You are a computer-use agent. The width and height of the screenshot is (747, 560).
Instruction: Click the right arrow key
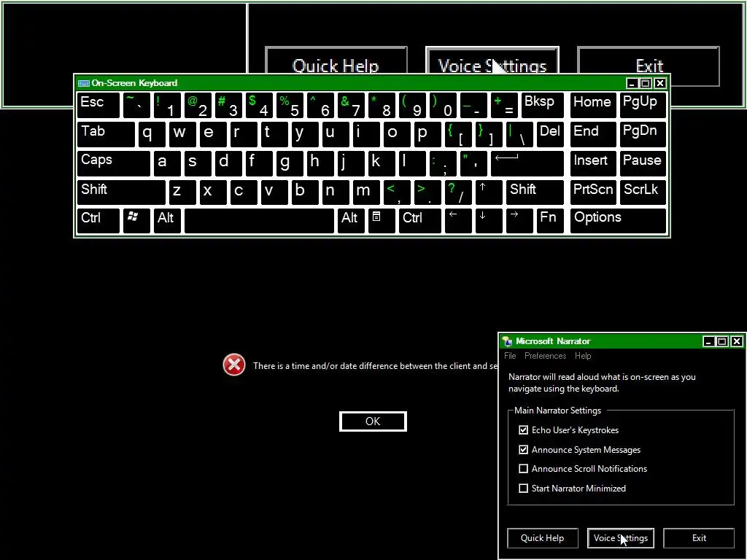[519, 221]
